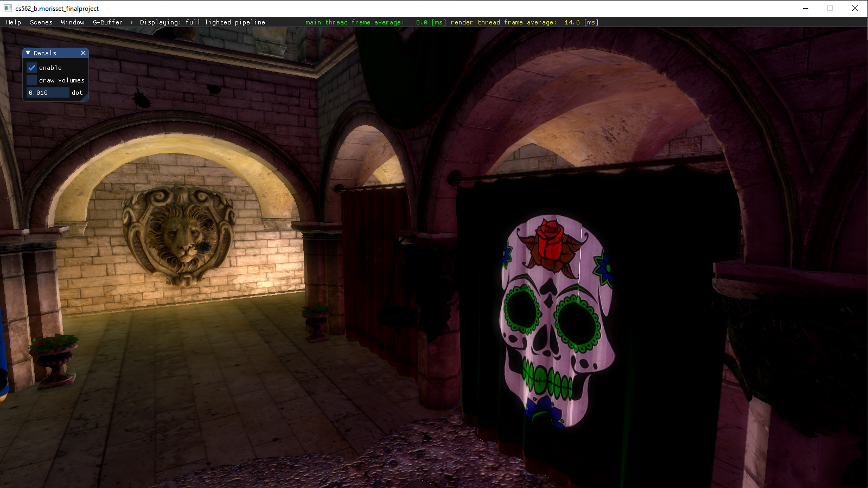Collapse the Decals panel with the triangle
Viewport: 868px width, 488px height.
point(28,53)
